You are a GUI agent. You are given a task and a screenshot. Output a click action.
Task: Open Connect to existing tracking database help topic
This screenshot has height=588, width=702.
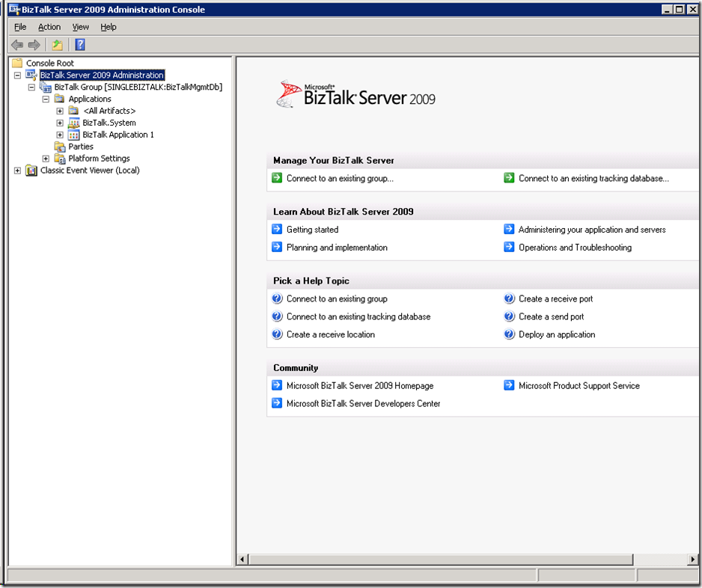[x=358, y=316]
